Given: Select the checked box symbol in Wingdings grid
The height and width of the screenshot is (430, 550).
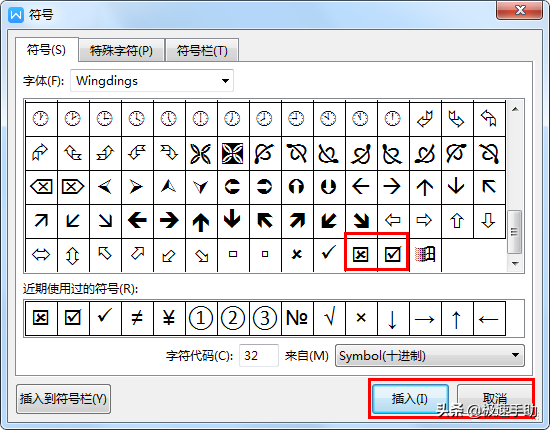Looking at the screenshot, I should (x=393, y=254).
